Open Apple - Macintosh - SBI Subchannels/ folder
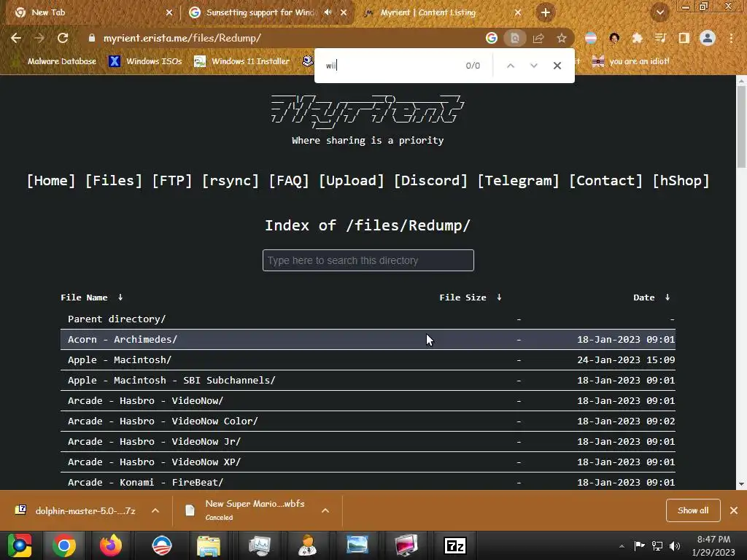Viewport: 747px width, 560px height. (171, 381)
